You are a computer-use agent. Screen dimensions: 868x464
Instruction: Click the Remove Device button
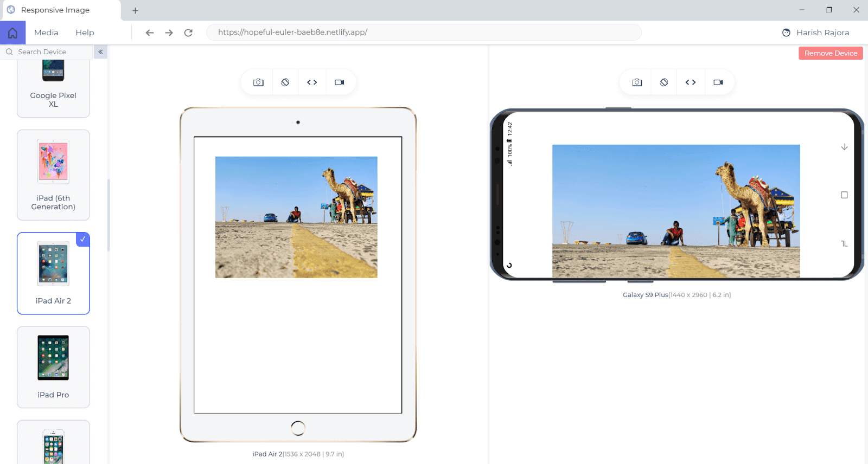coord(831,53)
